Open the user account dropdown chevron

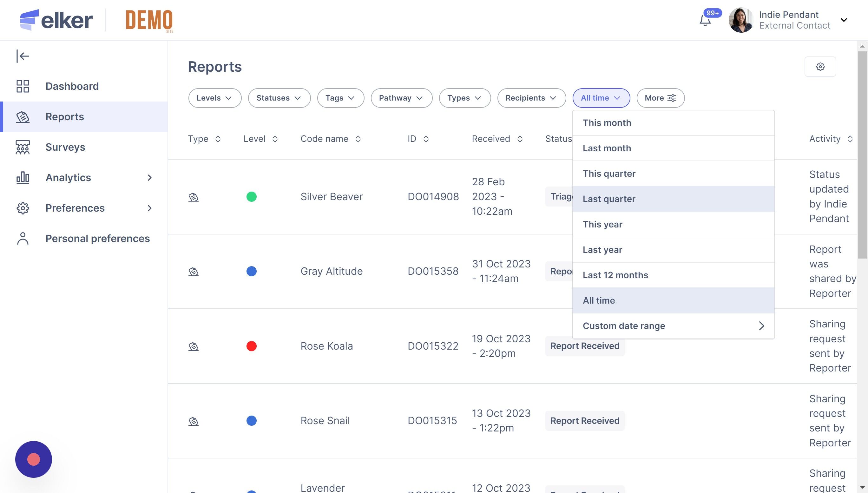[x=844, y=20]
